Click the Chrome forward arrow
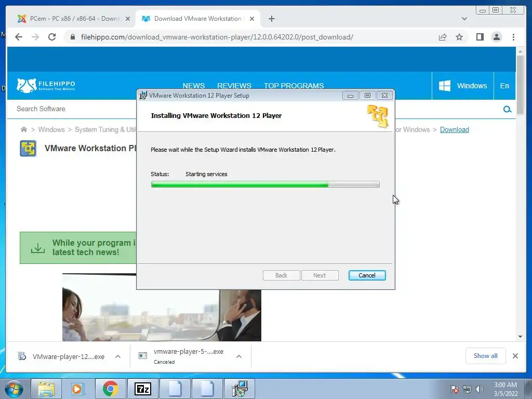The height and width of the screenshot is (399, 532). [x=35, y=37]
